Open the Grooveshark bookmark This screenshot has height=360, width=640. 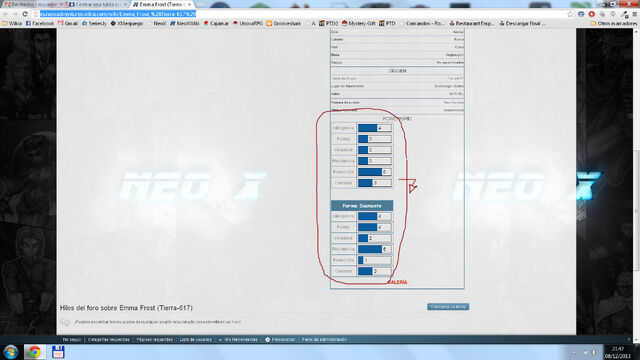(284, 24)
